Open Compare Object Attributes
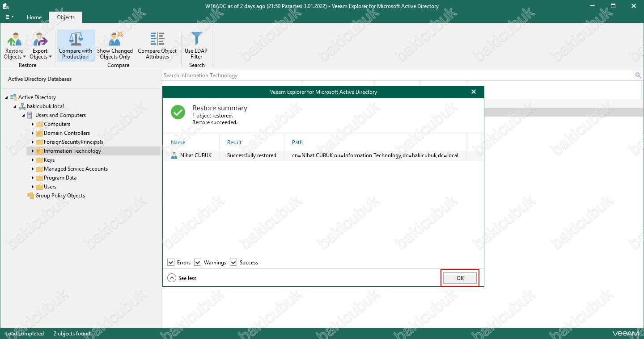The image size is (644, 339). (x=157, y=46)
